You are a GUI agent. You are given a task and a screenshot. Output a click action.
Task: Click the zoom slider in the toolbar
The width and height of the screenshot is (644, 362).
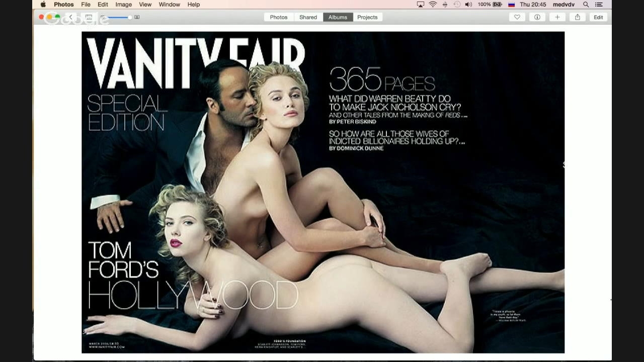coord(119,17)
